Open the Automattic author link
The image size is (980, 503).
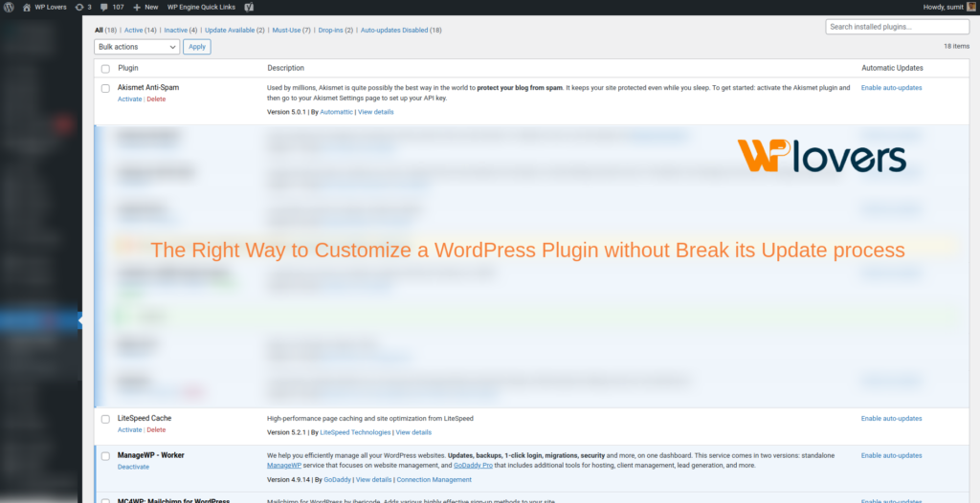(x=336, y=112)
